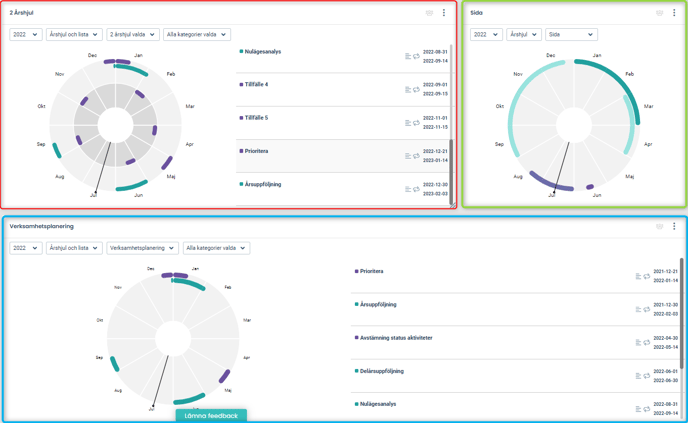This screenshot has height=423, width=688.
Task: Click the recurrence icon on Delårsuppföljning row
Action: (x=646, y=376)
